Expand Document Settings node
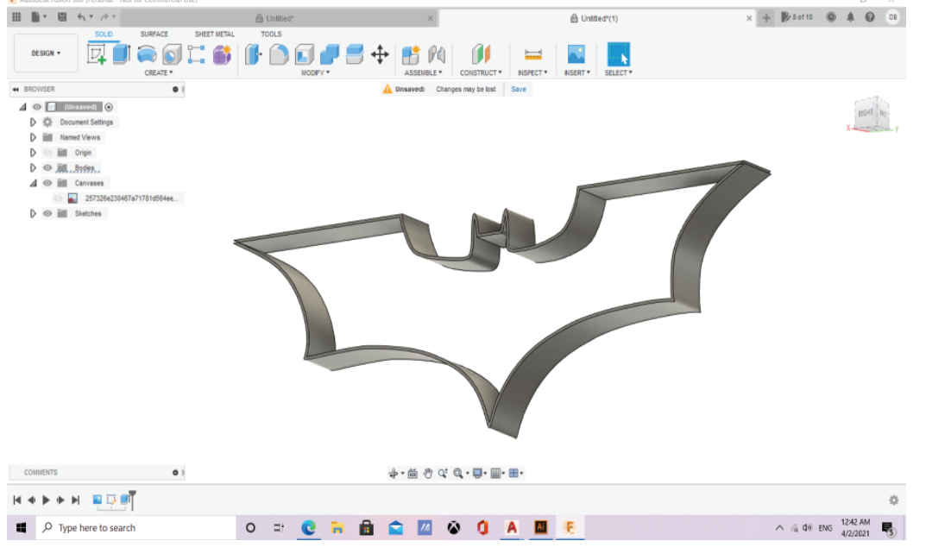The height and width of the screenshot is (560, 926). (x=33, y=123)
